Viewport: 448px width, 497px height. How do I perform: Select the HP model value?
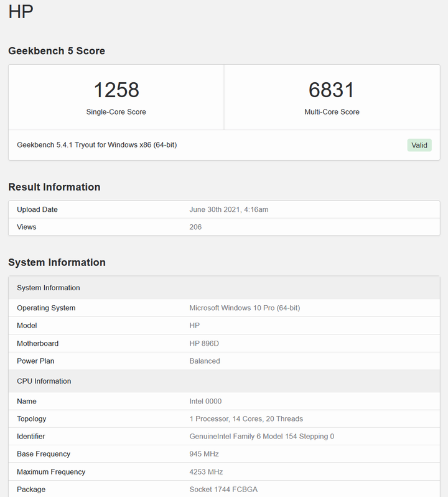point(194,326)
